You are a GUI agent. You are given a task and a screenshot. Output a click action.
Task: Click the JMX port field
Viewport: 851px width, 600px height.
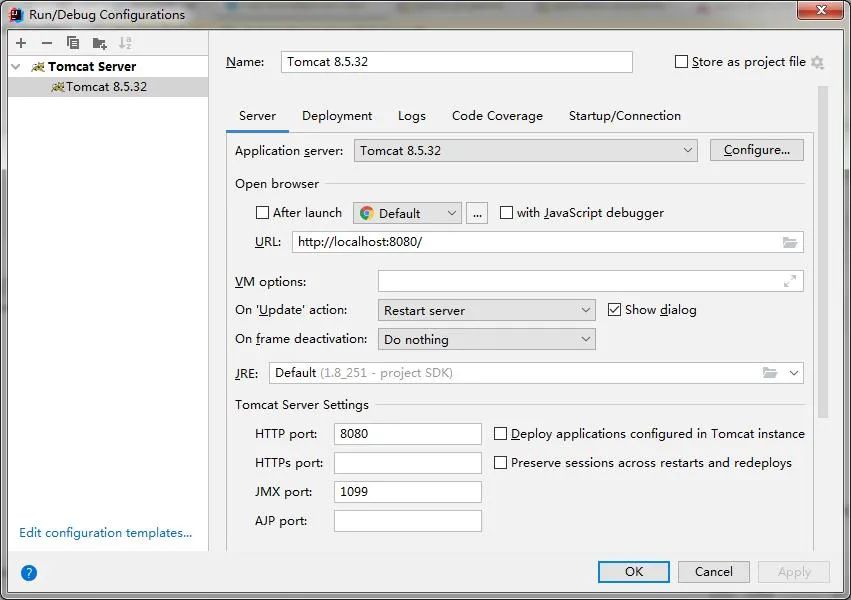tap(408, 492)
